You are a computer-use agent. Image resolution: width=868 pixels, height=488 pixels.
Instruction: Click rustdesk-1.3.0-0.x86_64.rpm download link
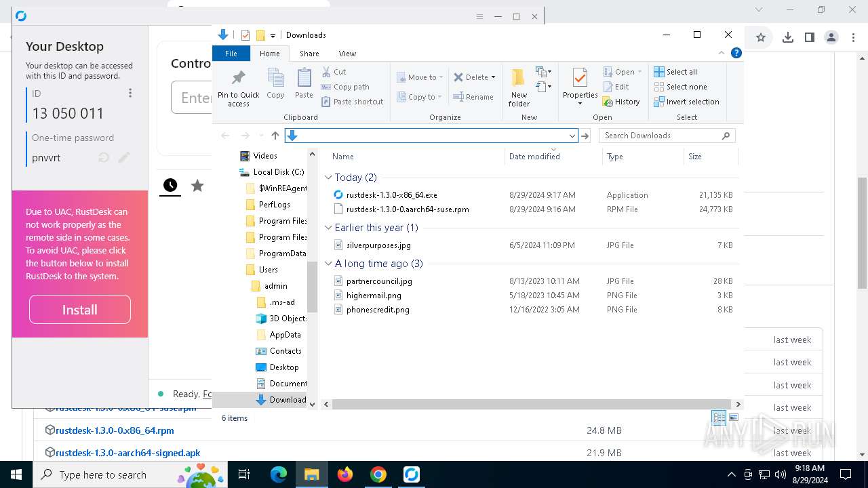point(115,430)
